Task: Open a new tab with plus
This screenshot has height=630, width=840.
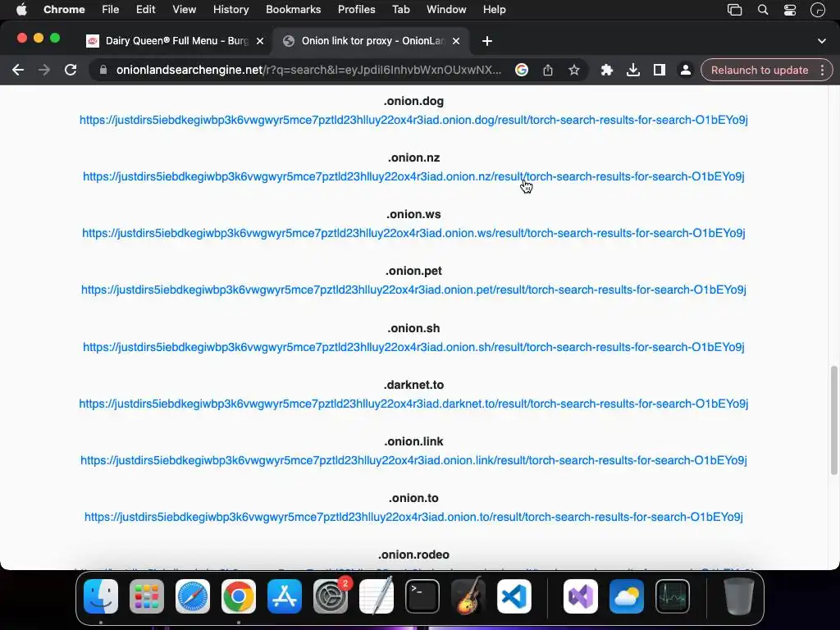Action: pos(487,41)
